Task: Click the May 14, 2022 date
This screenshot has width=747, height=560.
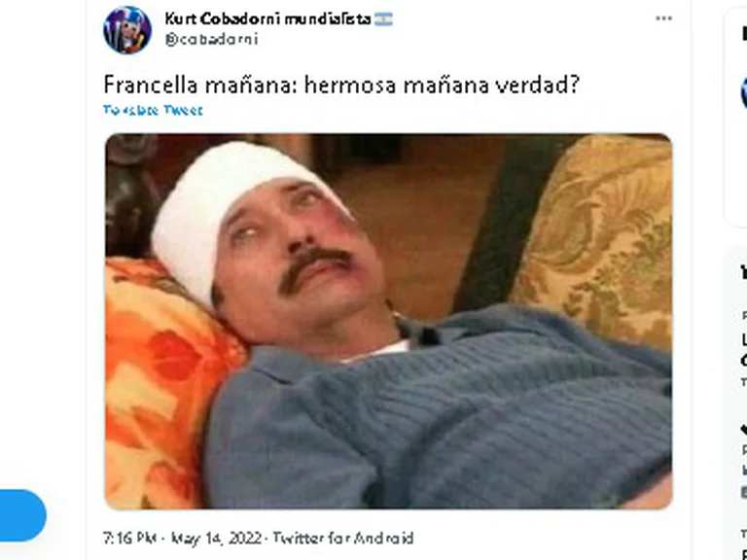Action: pyautogui.click(x=216, y=538)
